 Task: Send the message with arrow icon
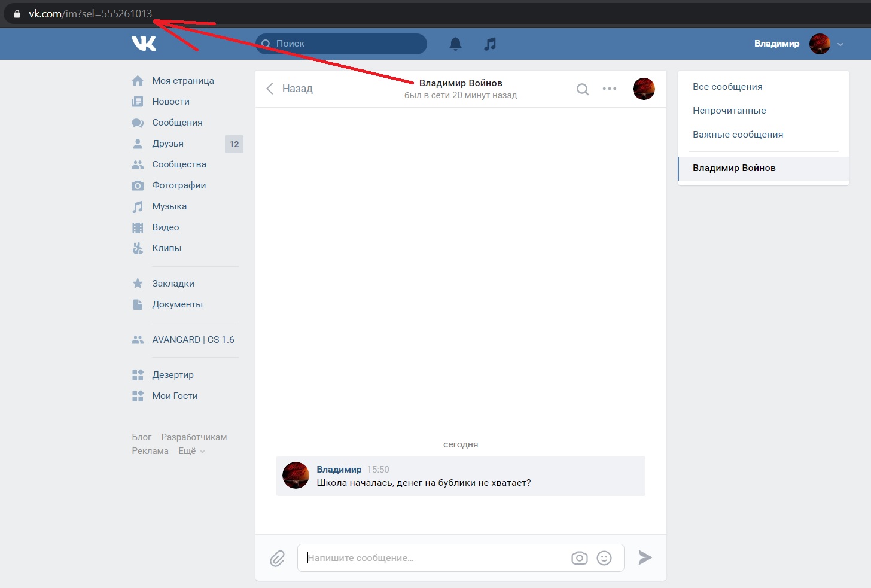[645, 557]
